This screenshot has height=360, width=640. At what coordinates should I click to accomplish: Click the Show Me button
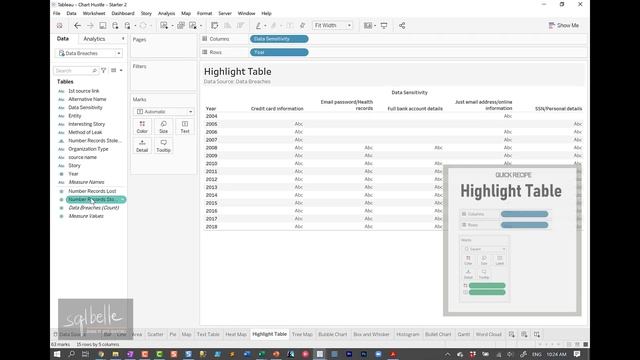click(x=564, y=25)
